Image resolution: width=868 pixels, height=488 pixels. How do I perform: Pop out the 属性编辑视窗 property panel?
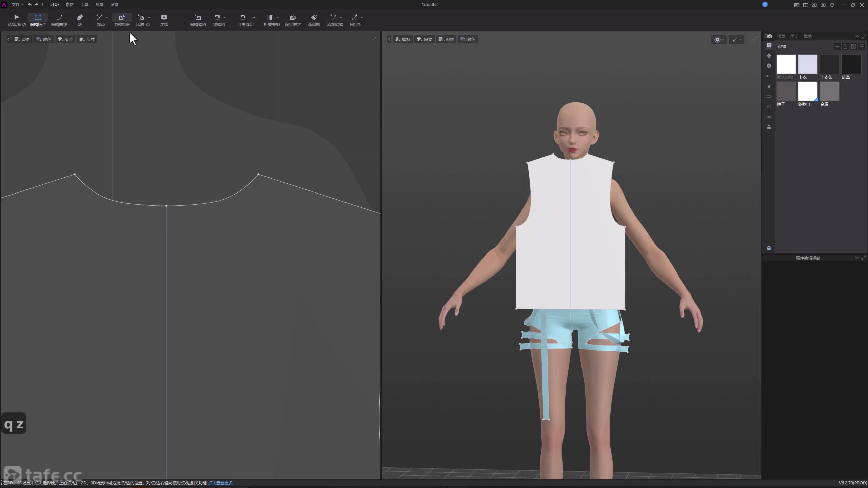[x=864, y=258]
